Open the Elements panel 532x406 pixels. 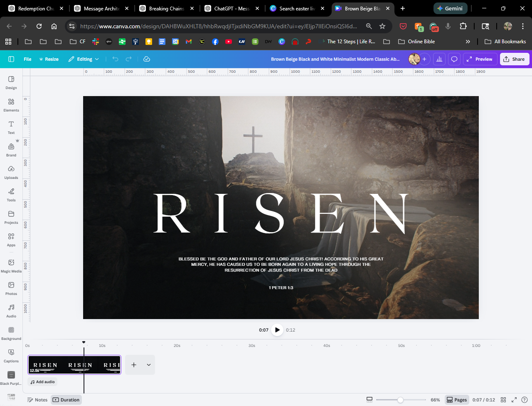pos(11,105)
